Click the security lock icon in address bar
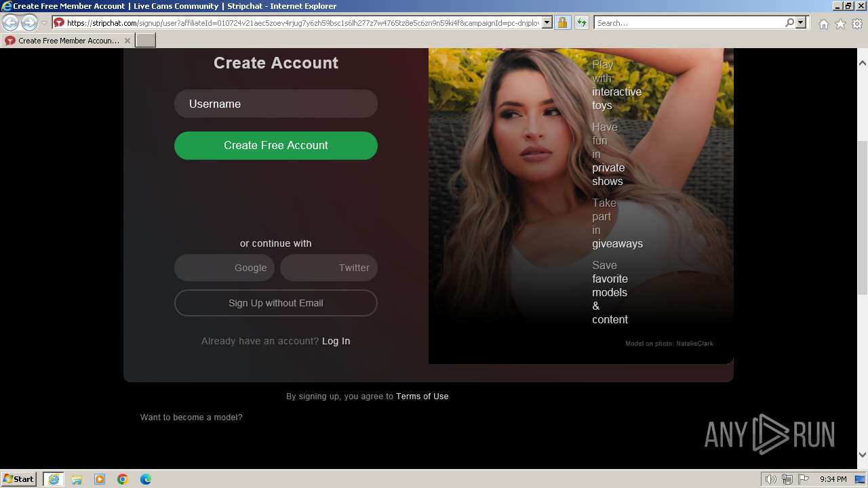This screenshot has width=868, height=488. 562,22
